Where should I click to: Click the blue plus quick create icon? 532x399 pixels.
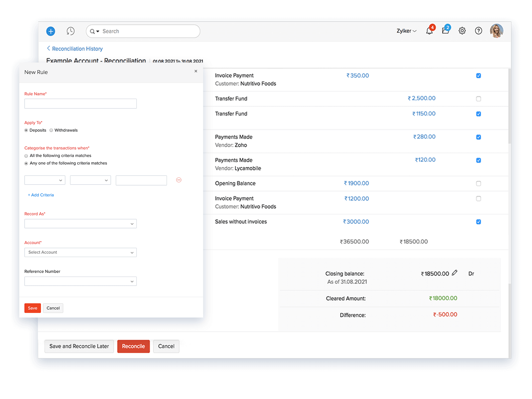coord(51,31)
